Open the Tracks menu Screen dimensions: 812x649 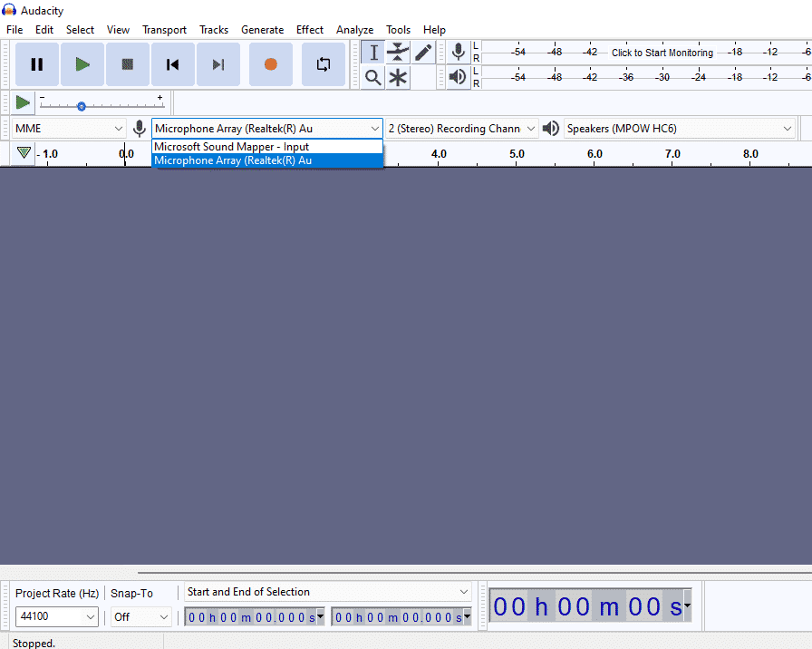click(214, 30)
